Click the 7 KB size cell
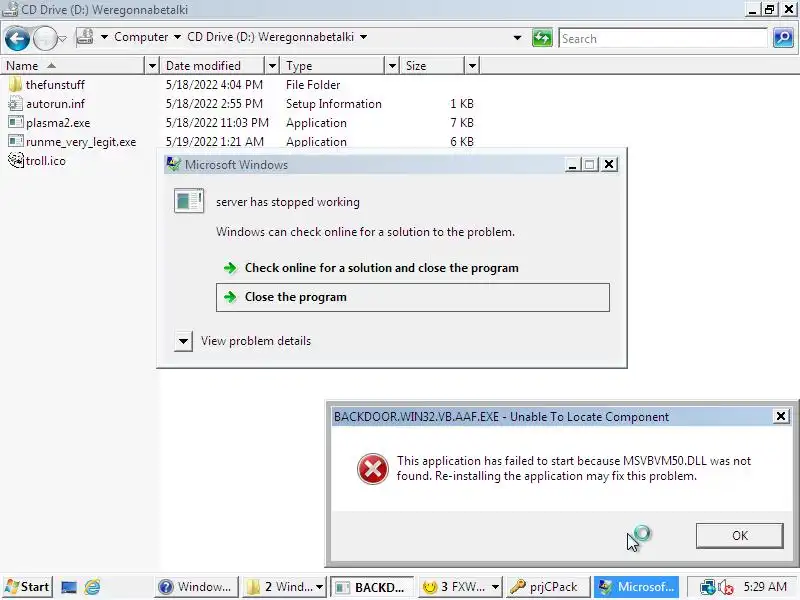Screen dimensions: 800x600 462,122
